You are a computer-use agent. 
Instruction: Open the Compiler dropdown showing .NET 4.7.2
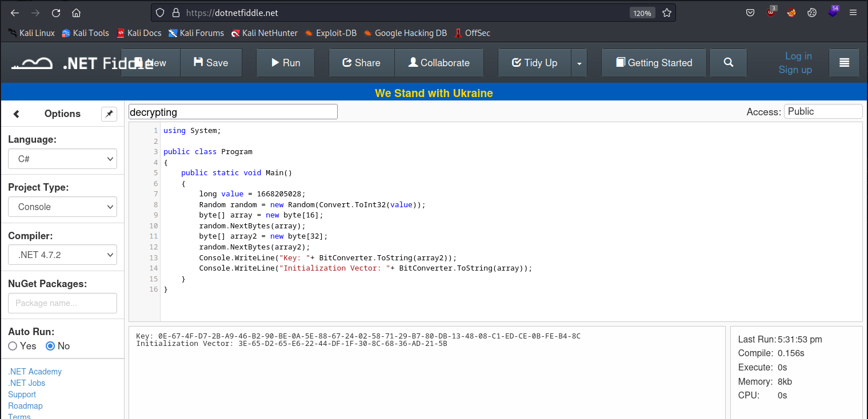click(62, 255)
